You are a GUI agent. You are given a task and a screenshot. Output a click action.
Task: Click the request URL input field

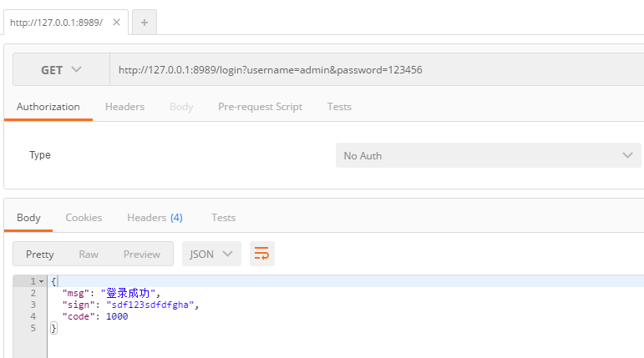tap(377, 70)
